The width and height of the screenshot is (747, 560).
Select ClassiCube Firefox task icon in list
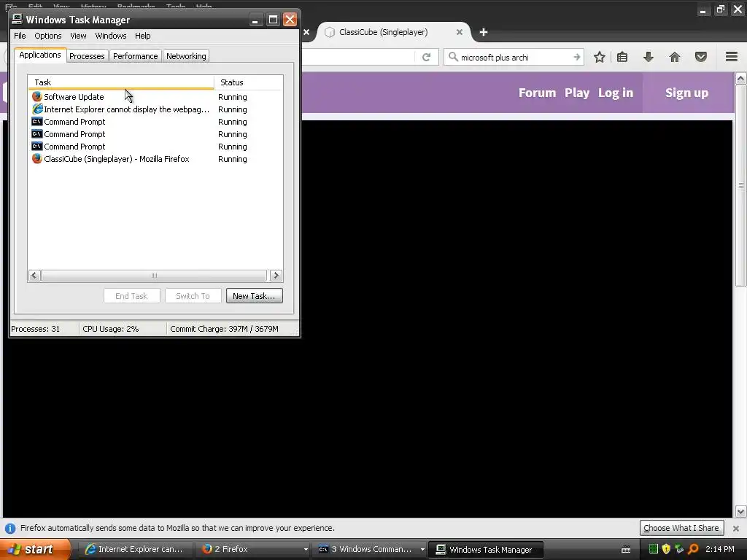tap(37, 158)
